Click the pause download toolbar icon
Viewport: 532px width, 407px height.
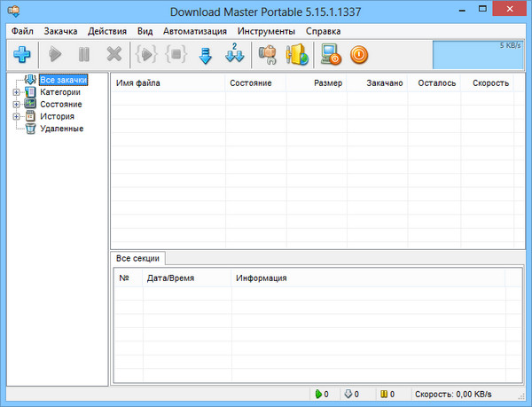84,55
